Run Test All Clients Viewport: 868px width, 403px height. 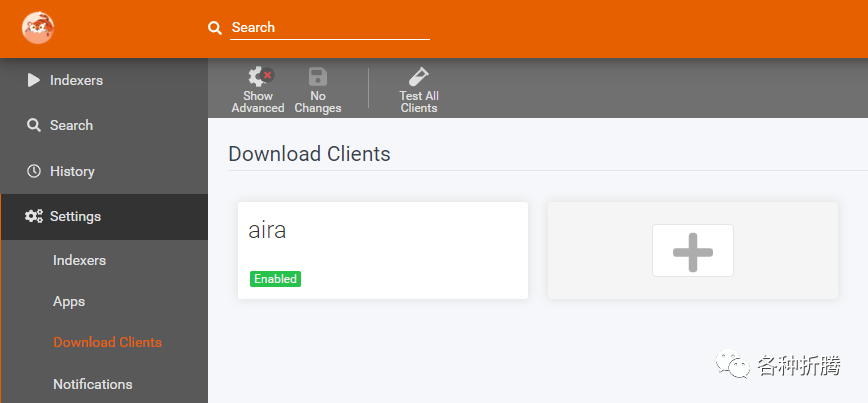point(419,91)
